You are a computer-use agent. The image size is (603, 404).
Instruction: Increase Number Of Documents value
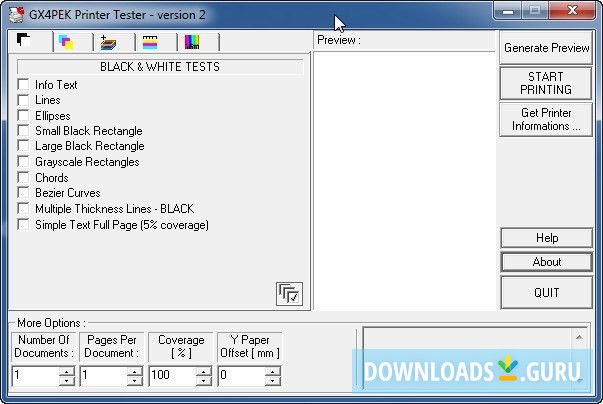[67, 371]
